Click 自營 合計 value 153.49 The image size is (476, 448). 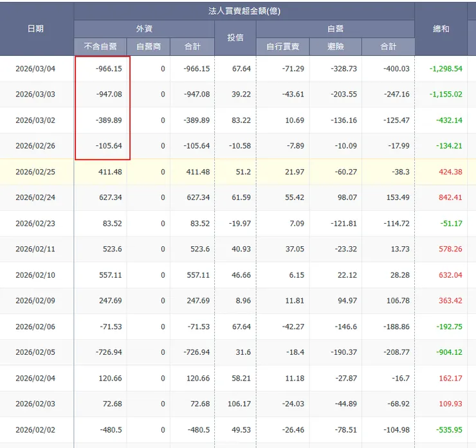[x=398, y=197]
